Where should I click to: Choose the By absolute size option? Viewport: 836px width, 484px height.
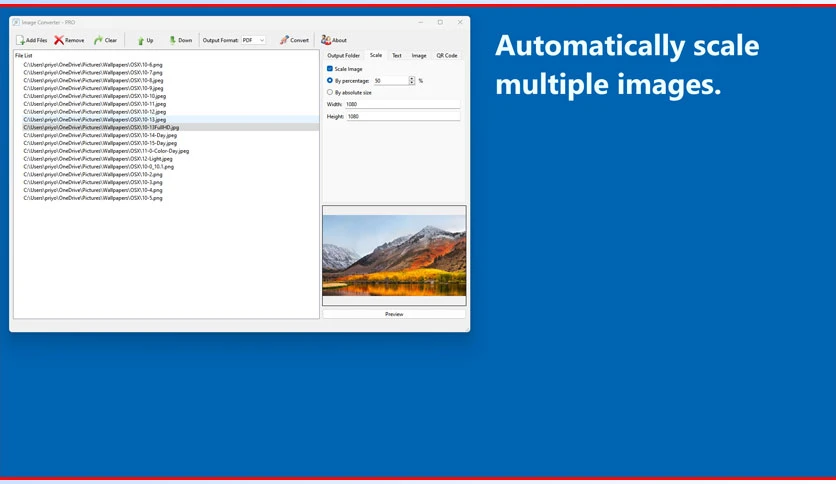pyautogui.click(x=329, y=92)
